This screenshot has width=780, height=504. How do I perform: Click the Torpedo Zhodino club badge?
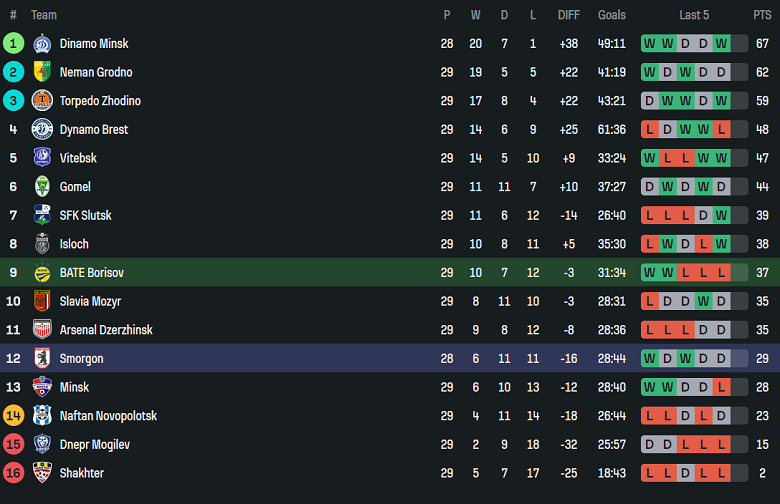click(42, 101)
